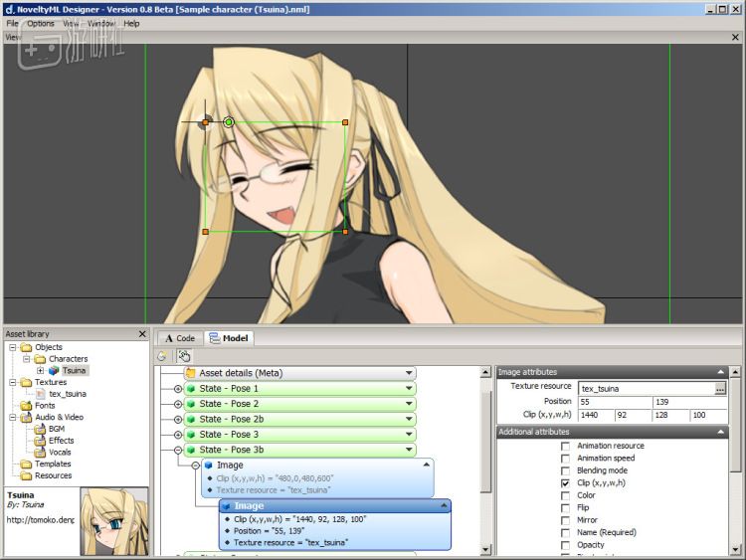Open the Options menu
The height and width of the screenshot is (560, 746).
click(41, 23)
